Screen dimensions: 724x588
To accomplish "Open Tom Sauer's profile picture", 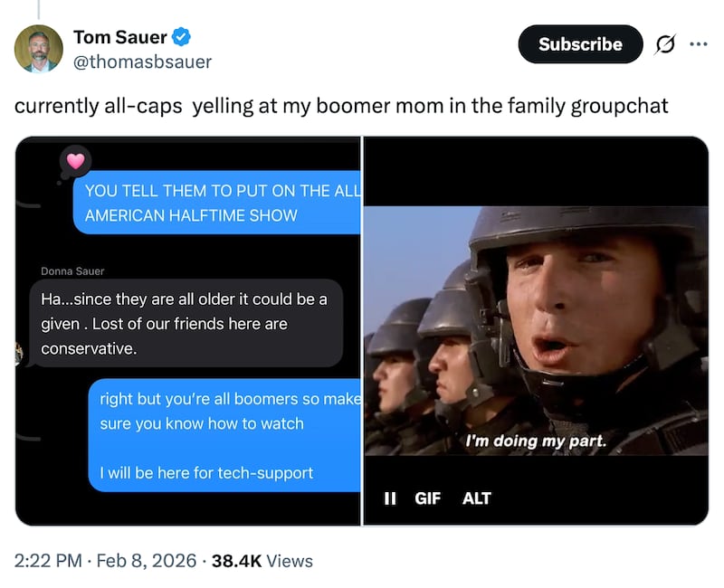I will click(x=39, y=48).
